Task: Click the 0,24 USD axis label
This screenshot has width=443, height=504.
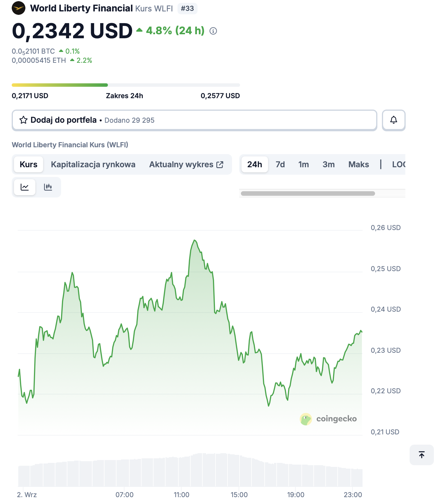Action: pos(386,309)
